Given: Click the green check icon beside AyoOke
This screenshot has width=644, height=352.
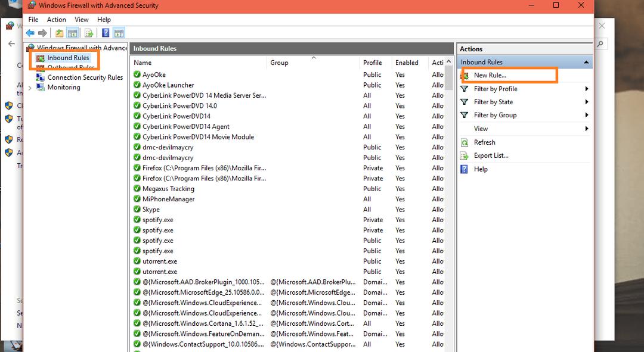Looking at the screenshot, I should pyautogui.click(x=137, y=74).
